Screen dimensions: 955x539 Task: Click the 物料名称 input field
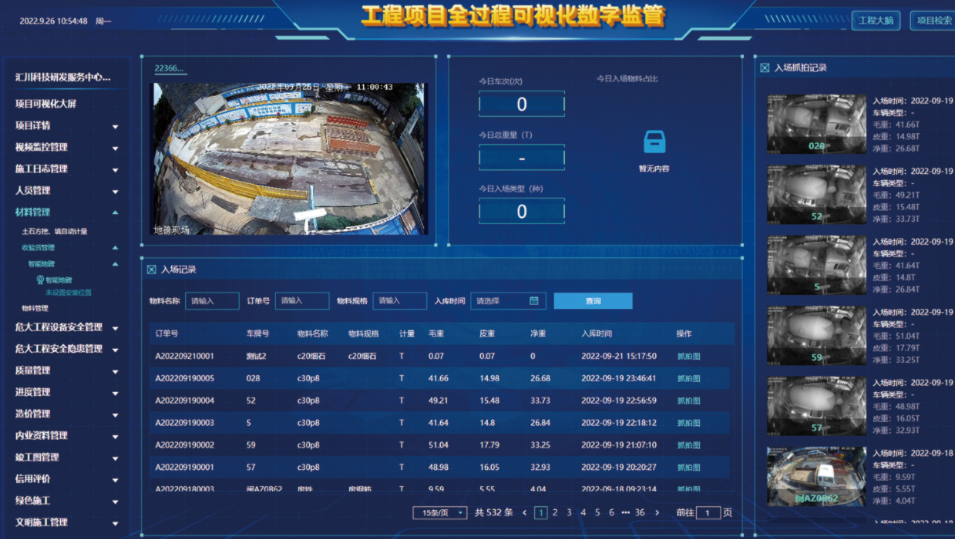pyautogui.click(x=212, y=301)
